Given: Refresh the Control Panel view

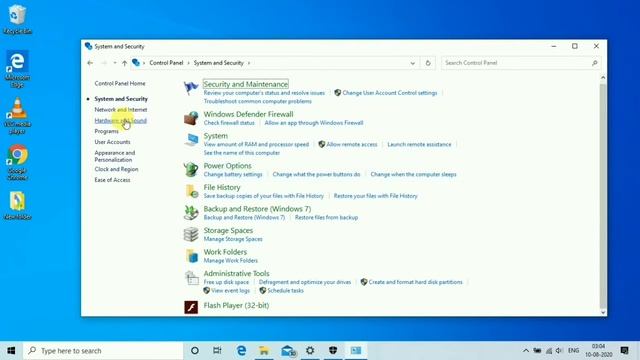Looking at the screenshot, I should (428, 63).
